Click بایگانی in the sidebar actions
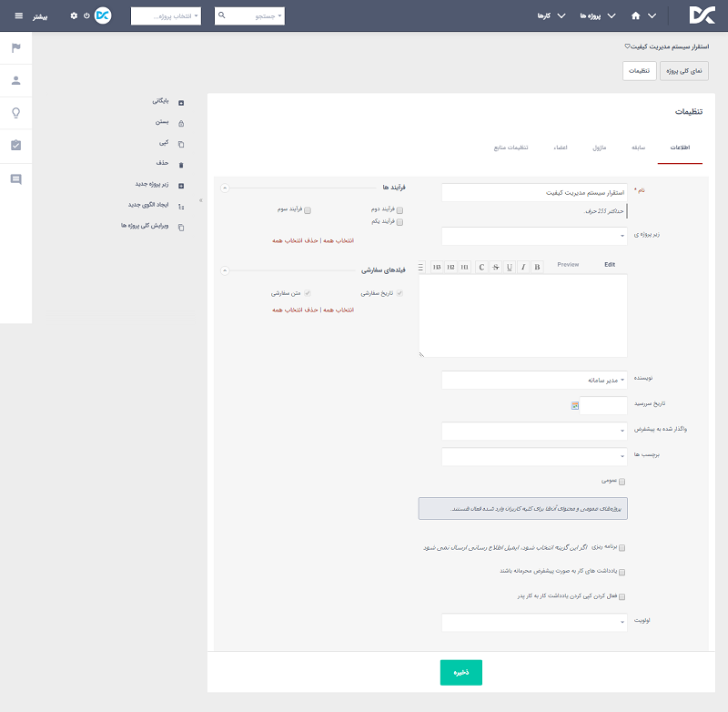The width and height of the screenshot is (728, 712). (x=161, y=101)
